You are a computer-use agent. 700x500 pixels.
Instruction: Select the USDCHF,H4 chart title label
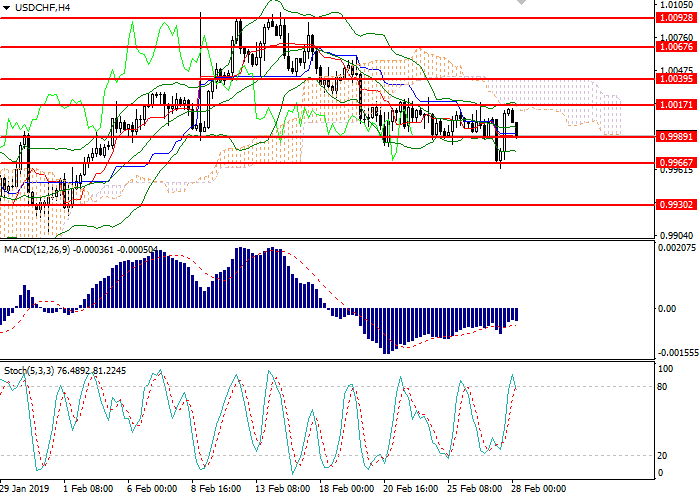tap(42, 8)
